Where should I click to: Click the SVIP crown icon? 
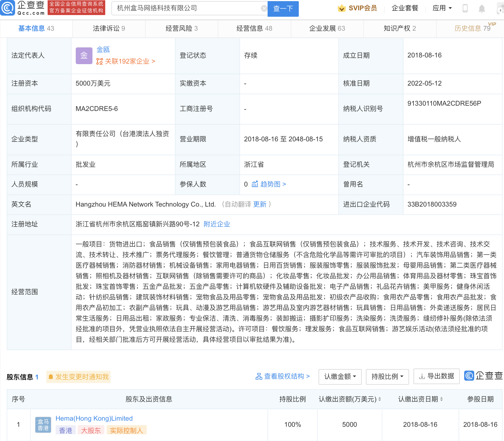pos(342,8)
